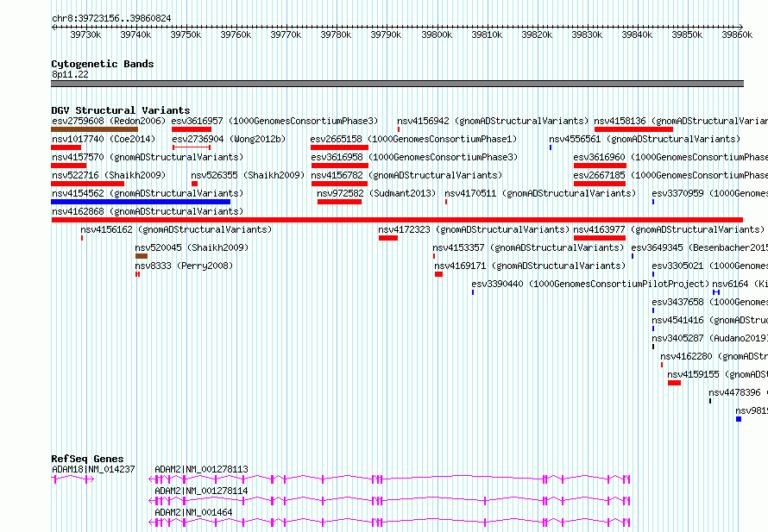Select variant esv3390440 pilot project label
Screen dimensions: 768x532
[x=590, y=284]
